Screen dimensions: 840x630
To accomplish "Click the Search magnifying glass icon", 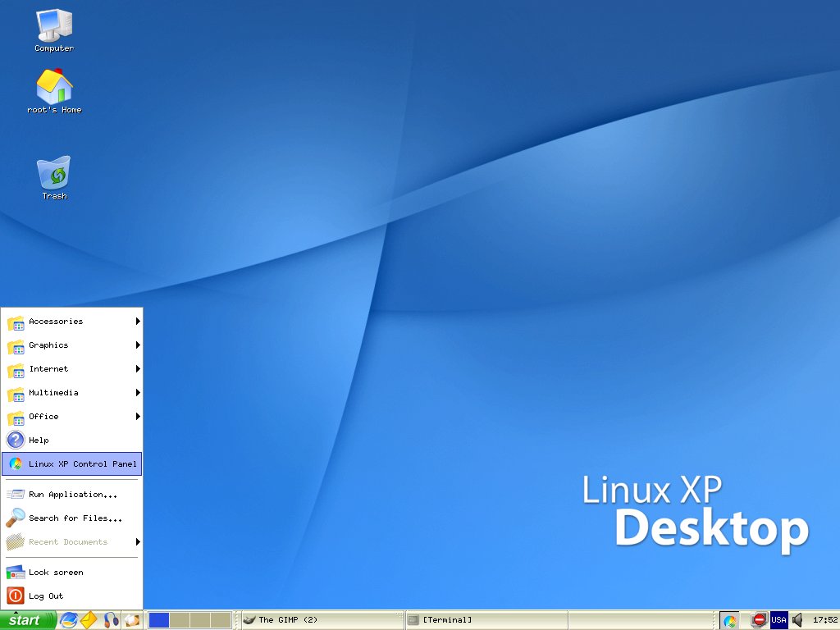I will (16, 518).
